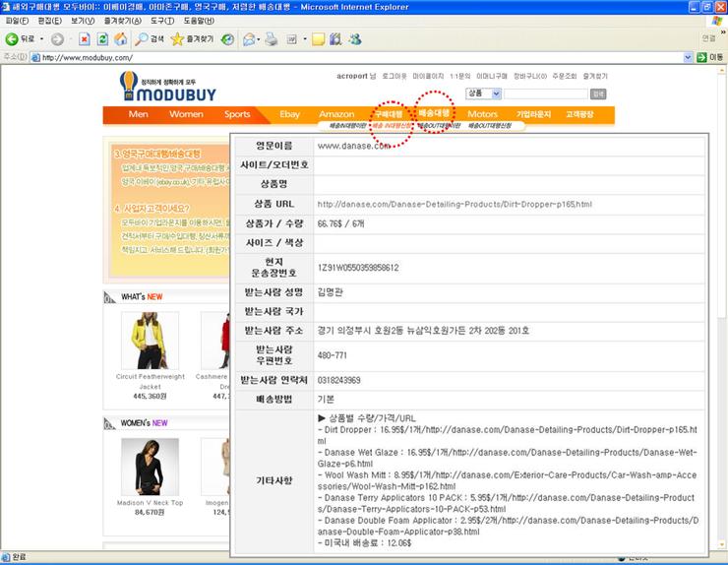Click the yellow jacket product thumbnail
Viewport: 728px width, 565px height.
pyautogui.click(x=150, y=341)
